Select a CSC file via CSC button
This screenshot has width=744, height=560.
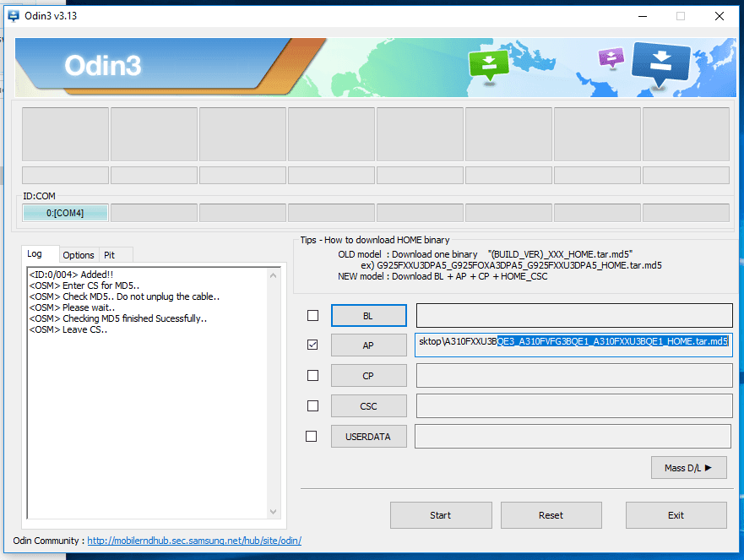369,405
